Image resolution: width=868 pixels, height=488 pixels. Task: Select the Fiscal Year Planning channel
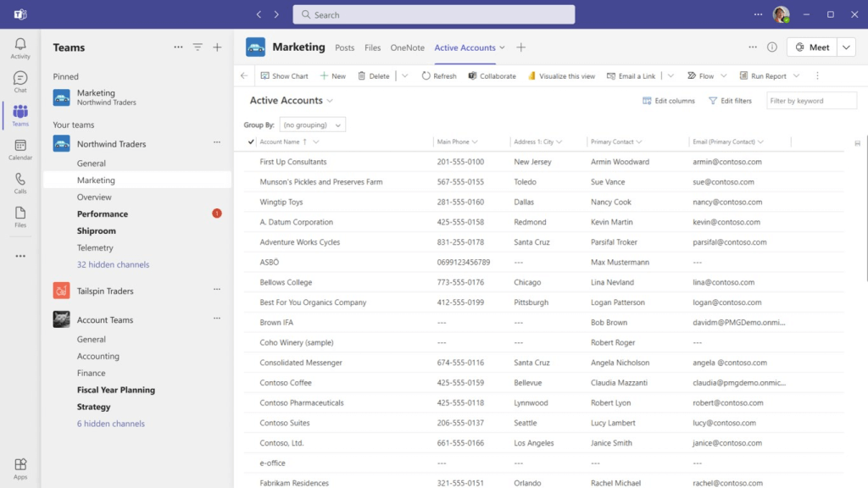[x=115, y=391]
